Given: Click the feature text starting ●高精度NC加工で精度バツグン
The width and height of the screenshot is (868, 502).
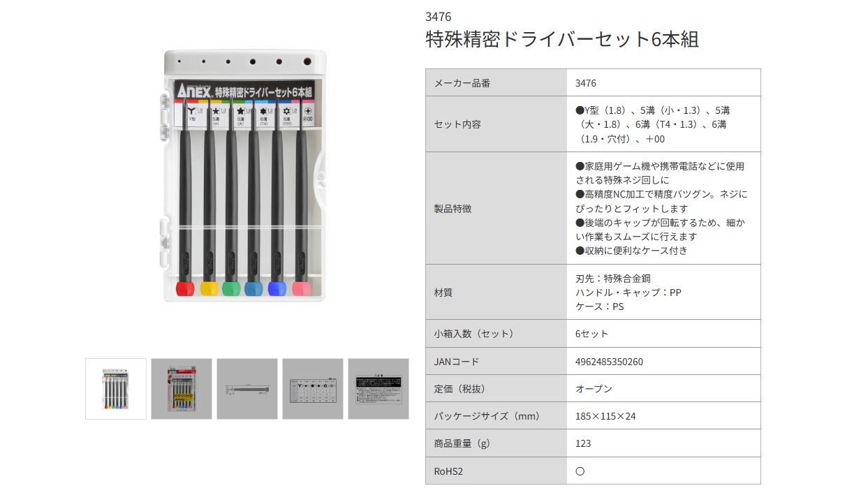Looking at the screenshot, I should point(661,201).
